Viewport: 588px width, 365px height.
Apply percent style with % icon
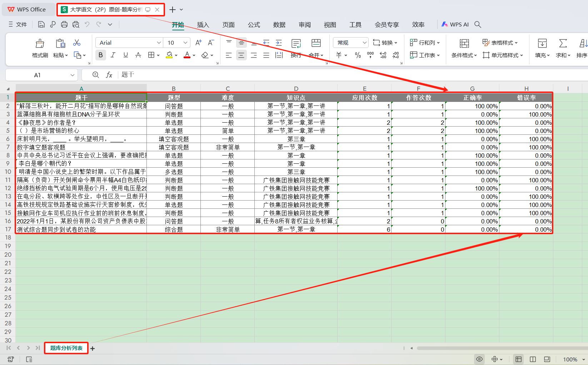tap(358, 55)
